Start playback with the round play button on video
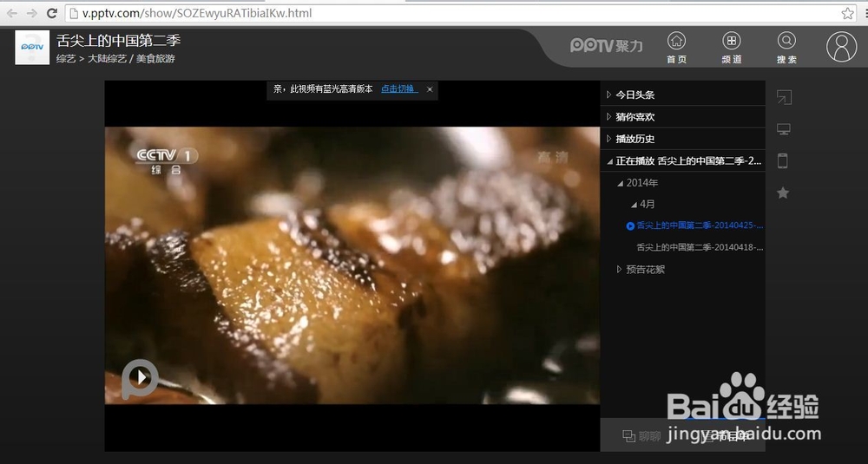 140,378
